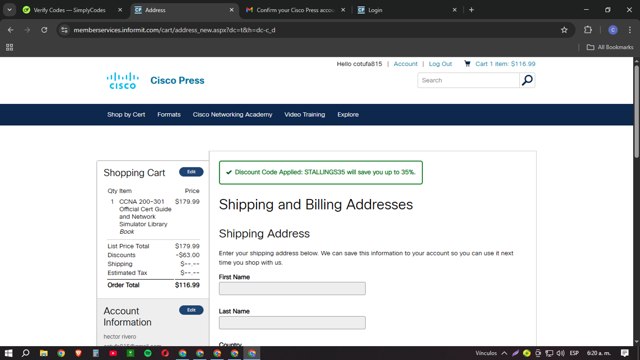
Task: Open the green Xbox taskbar icon
Action: (x=131, y=353)
